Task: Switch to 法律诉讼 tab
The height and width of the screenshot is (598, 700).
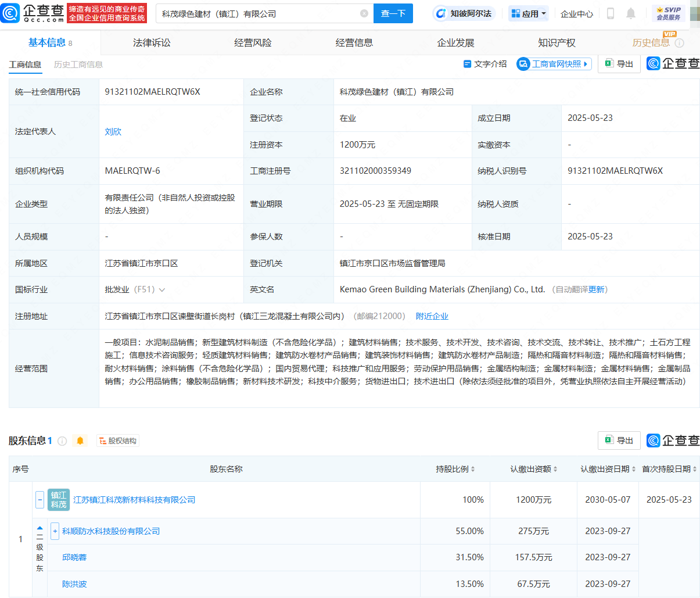Action: coord(152,43)
